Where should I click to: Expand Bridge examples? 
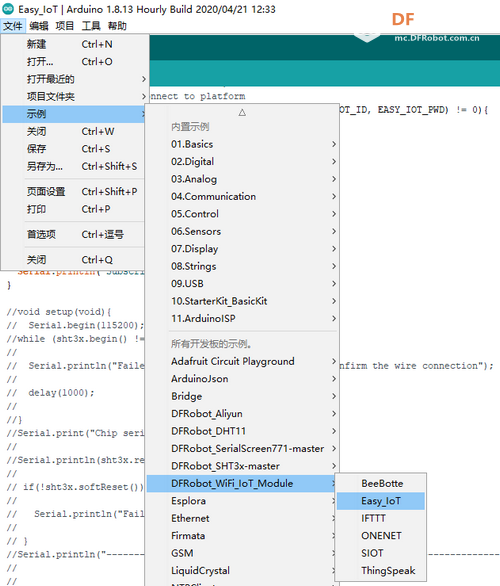tap(243, 396)
